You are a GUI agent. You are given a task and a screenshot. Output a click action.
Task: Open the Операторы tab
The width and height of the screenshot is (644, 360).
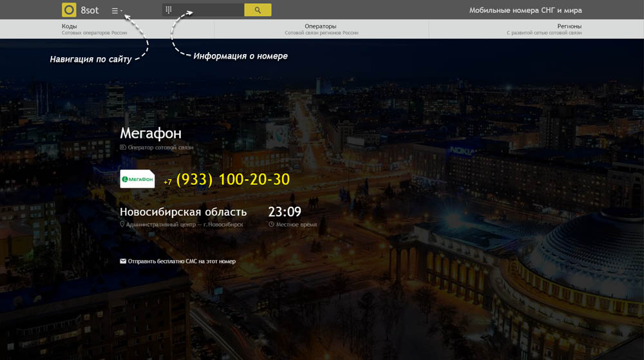(x=321, y=29)
